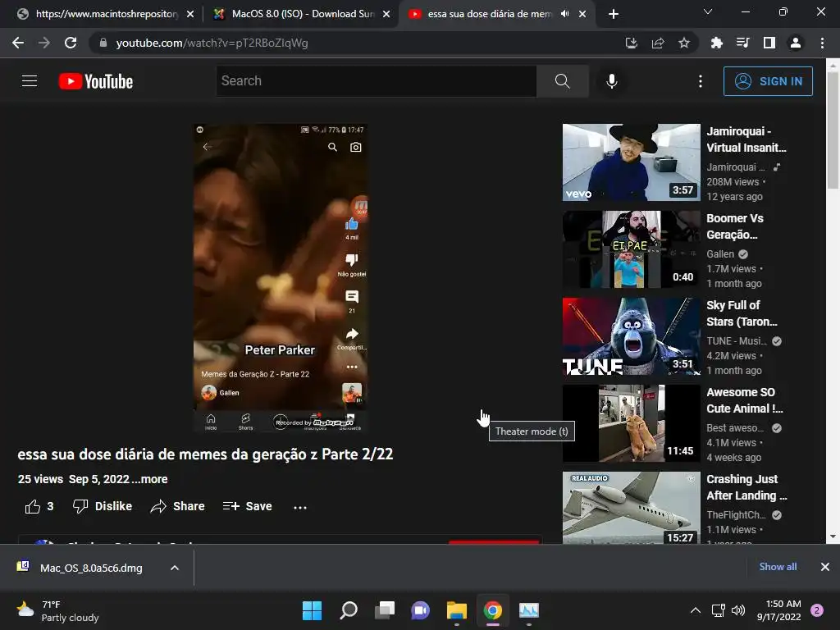Open more actions ellipsis below video
This screenshot has height=630, width=840.
pyautogui.click(x=300, y=507)
